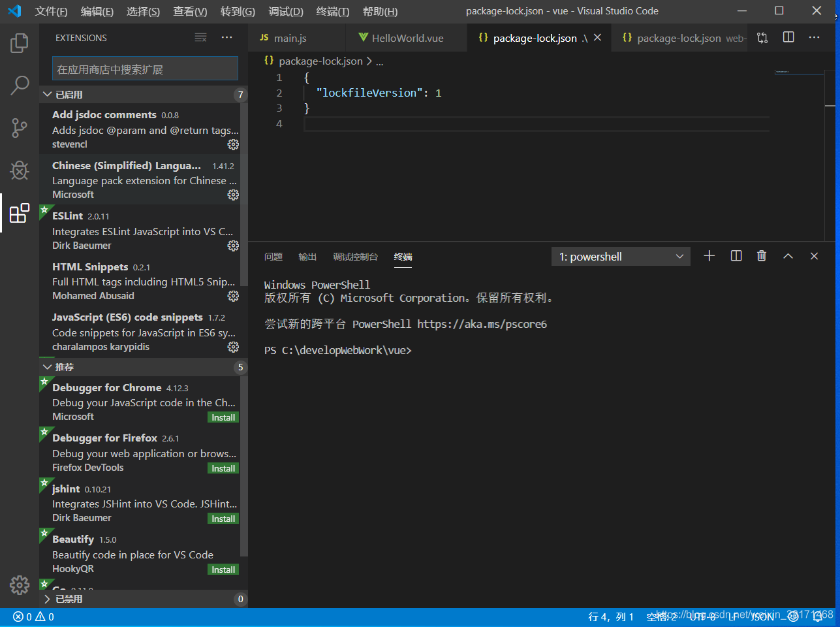The height and width of the screenshot is (627, 840).
Task: Open the 调试(D) menu
Action: (286, 11)
